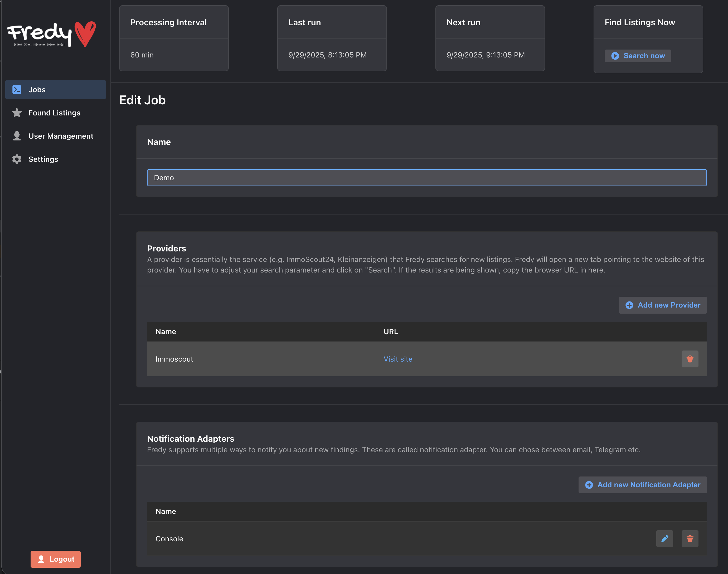The height and width of the screenshot is (574, 728).
Task: Click the Found Listings star icon
Action: 17,113
